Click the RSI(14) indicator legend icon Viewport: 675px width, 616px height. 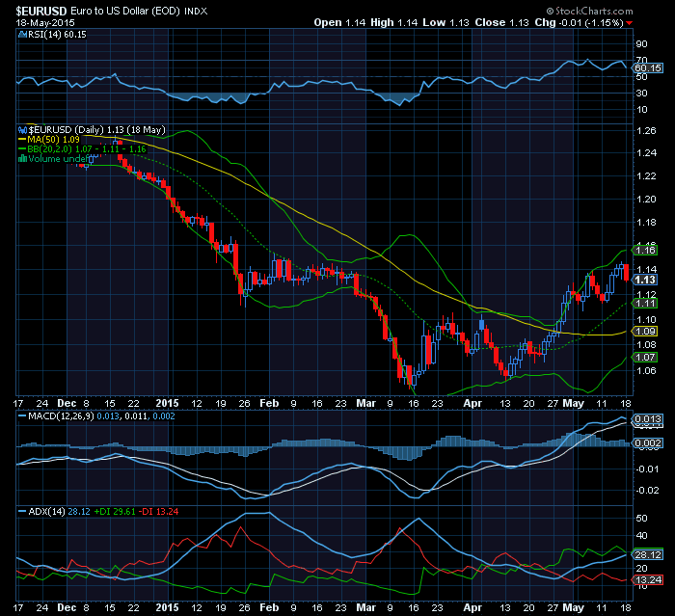23,33
